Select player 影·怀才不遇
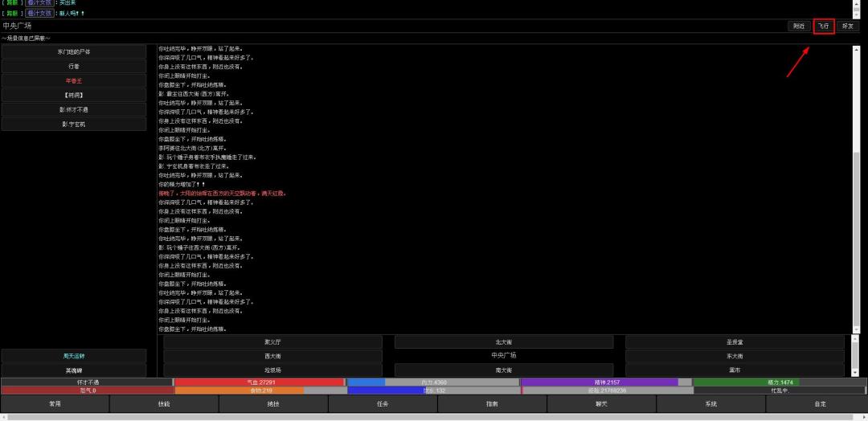 click(74, 109)
